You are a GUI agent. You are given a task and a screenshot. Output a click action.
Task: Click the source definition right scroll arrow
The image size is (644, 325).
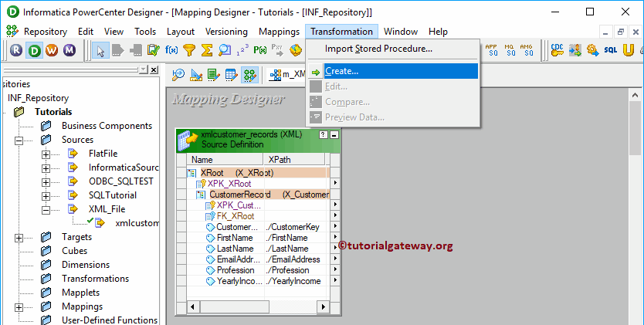[x=324, y=306]
